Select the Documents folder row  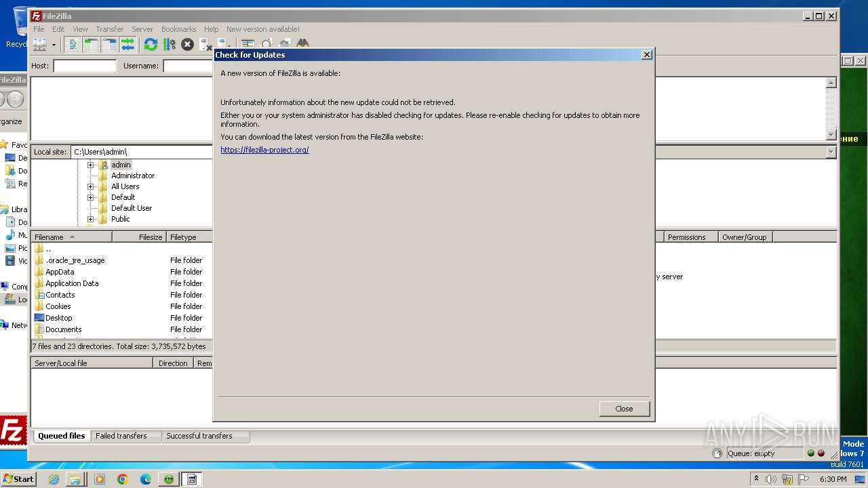point(122,329)
